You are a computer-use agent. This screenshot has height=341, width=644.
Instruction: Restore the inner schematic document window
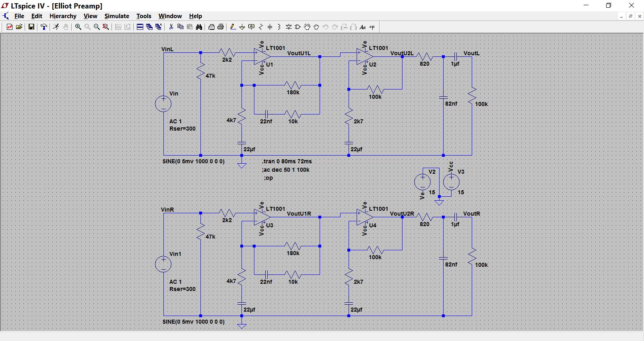click(631, 17)
